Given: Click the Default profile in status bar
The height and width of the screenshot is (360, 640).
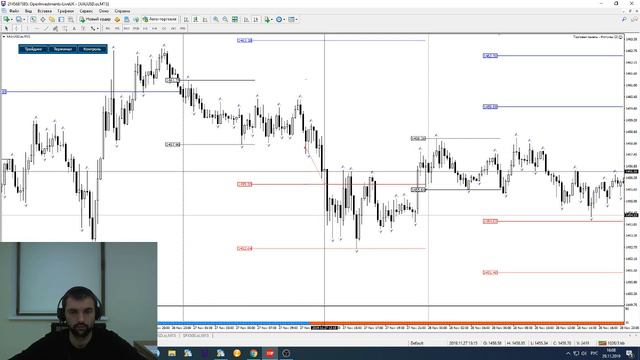Looking at the screenshot, I should coord(417,343).
